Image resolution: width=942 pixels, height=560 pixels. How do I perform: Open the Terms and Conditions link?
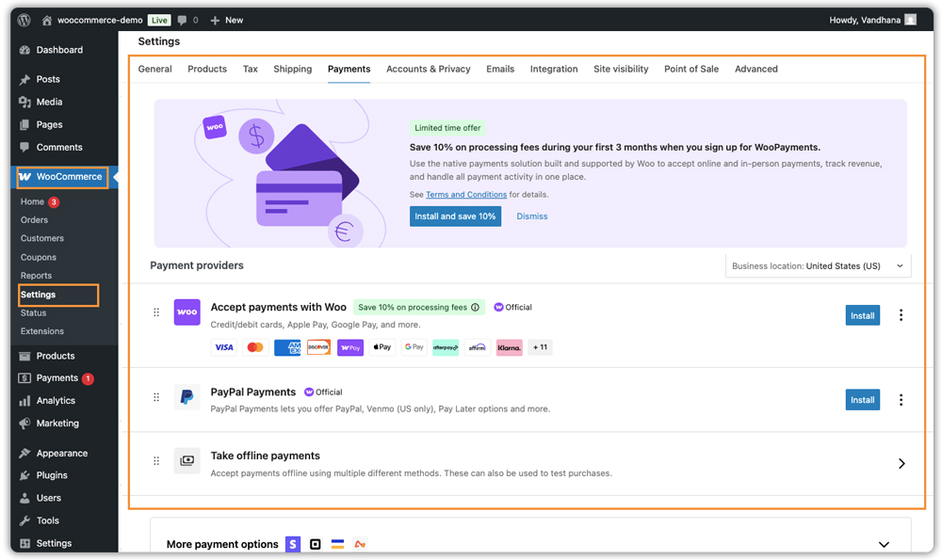467,196
